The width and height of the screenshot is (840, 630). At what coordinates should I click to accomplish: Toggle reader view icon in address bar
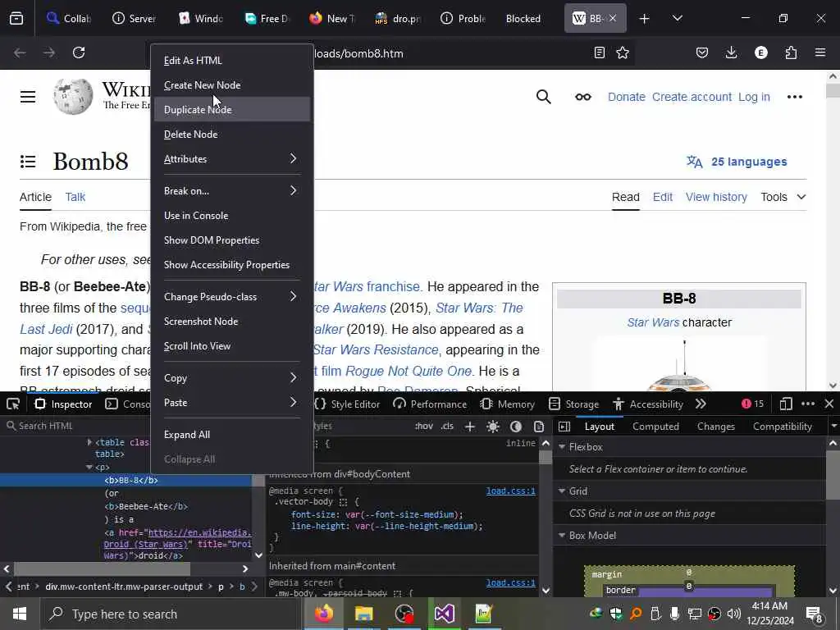pos(600,52)
